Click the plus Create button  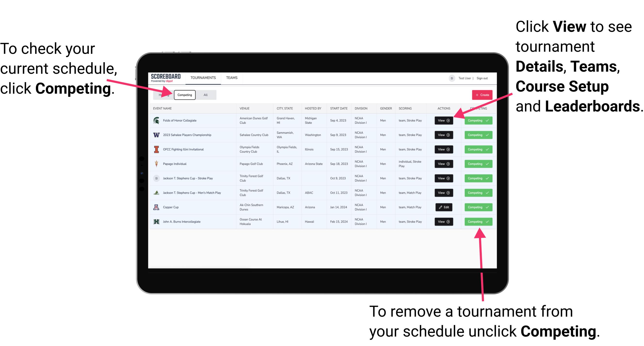coord(481,95)
